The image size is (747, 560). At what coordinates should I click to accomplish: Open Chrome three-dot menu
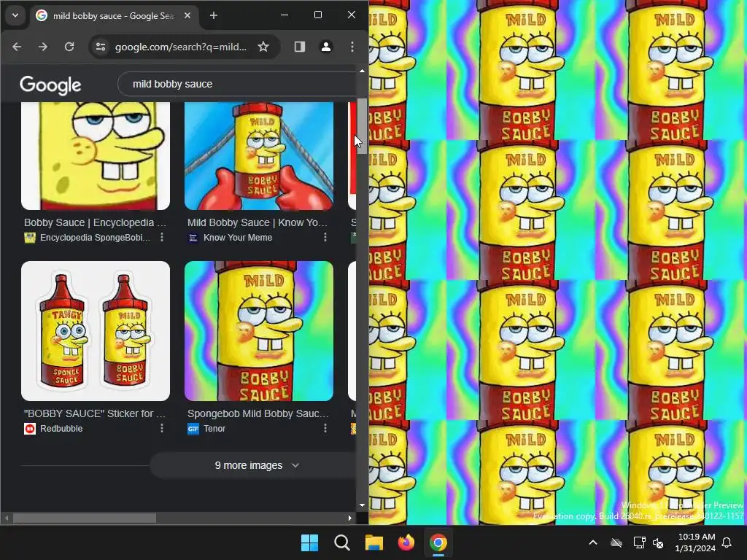tap(352, 47)
